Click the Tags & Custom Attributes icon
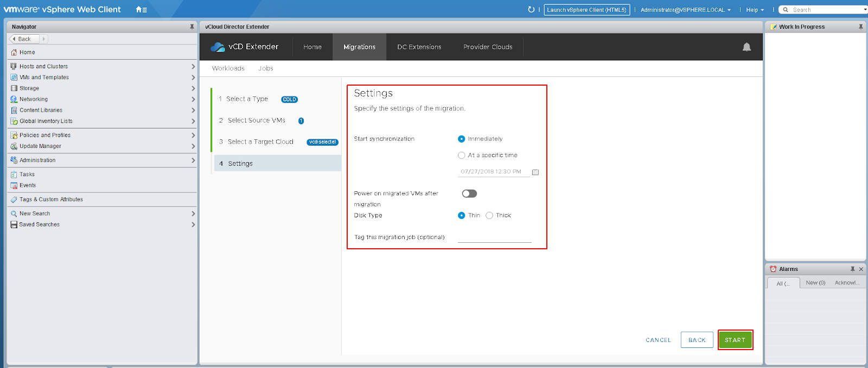Image resolution: width=868 pixels, height=368 pixels. (x=14, y=199)
